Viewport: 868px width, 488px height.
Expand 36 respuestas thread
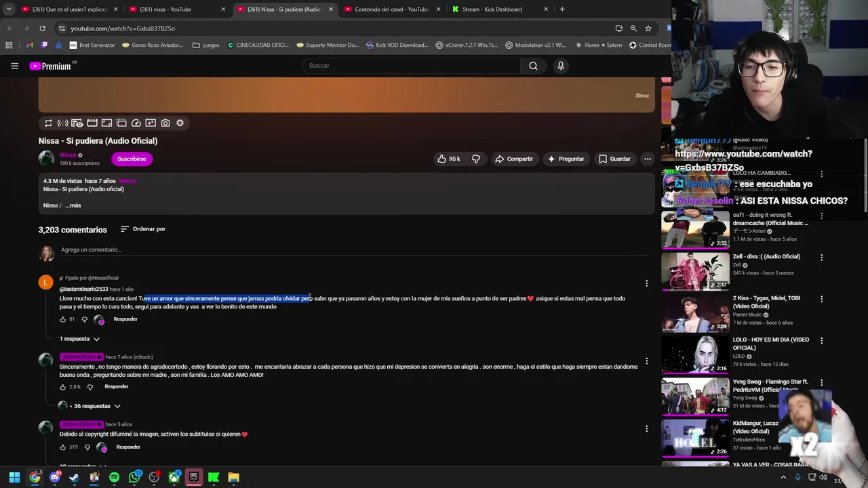[96, 406]
